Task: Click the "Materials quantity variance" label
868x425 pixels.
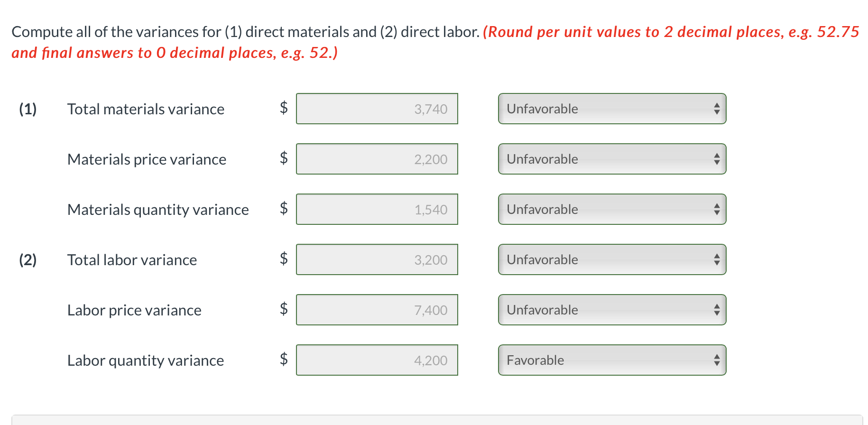Action: tap(158, 210)
